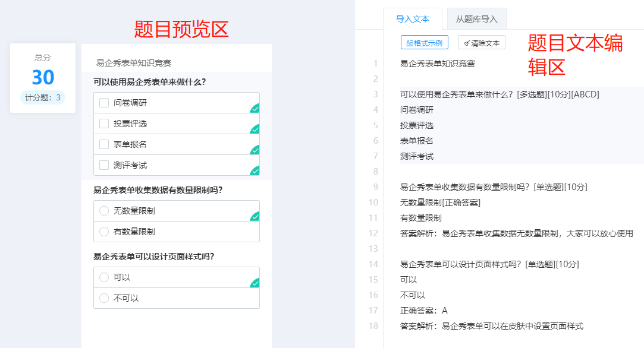Viewport: 644px width, 348px height.
Task: Click editor line 9 数量限制 question text
Action: click(x=494, y=187)
